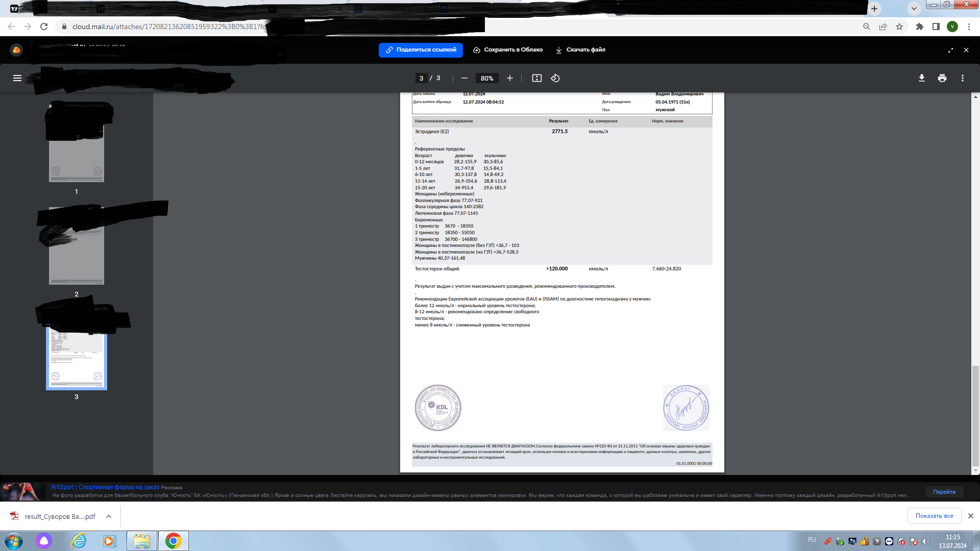Open browser tab search dropdown
The image size is (980, 551).
(x=914, y=8)
